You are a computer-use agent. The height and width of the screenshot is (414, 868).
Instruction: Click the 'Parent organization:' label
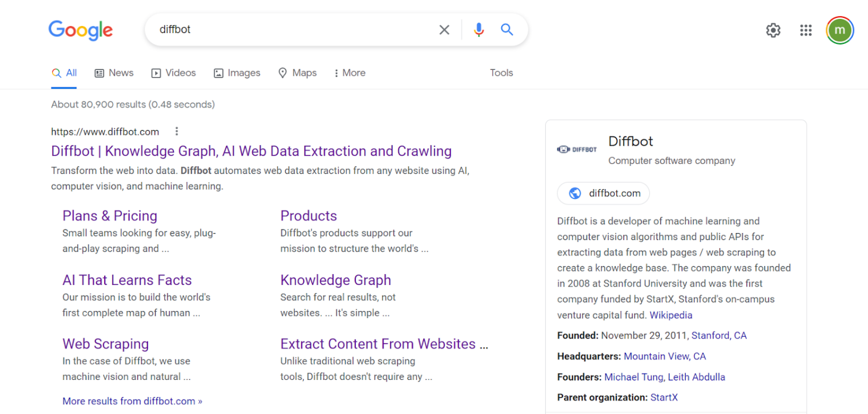pyautogui.click(x=602, y=398)
